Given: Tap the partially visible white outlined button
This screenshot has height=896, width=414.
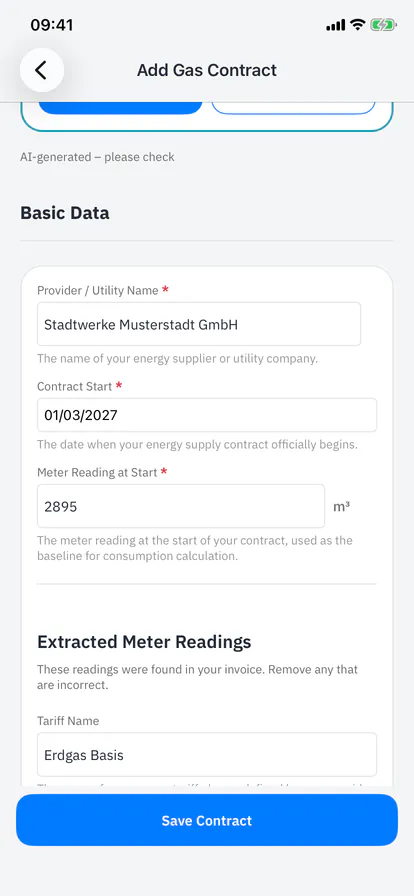Looking at the screenshot, I should [293, 108].
